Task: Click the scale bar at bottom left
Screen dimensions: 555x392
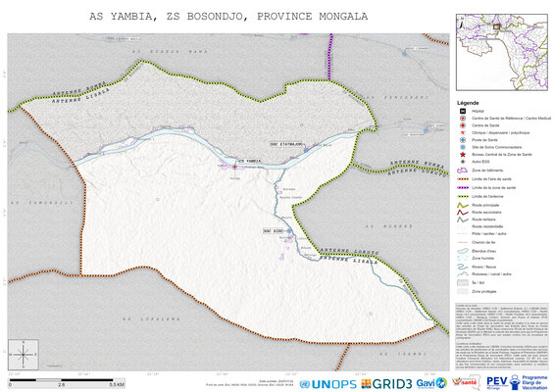Action: [x=67, y=382]
